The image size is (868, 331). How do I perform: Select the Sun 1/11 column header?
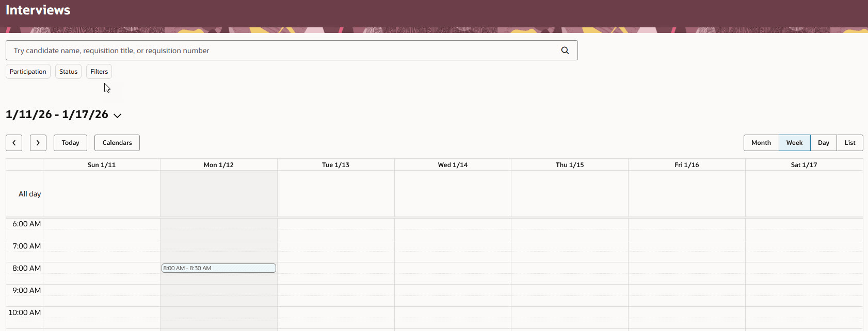click(x=102, y=165)
